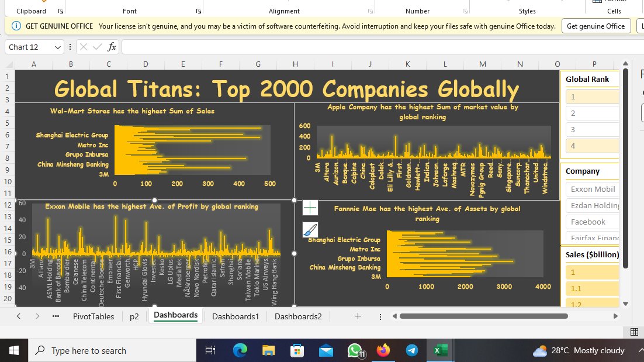Click previous sheet navigation arrow
The height and width of the screenshot is (362, 644).
click(x=19, y=316)
